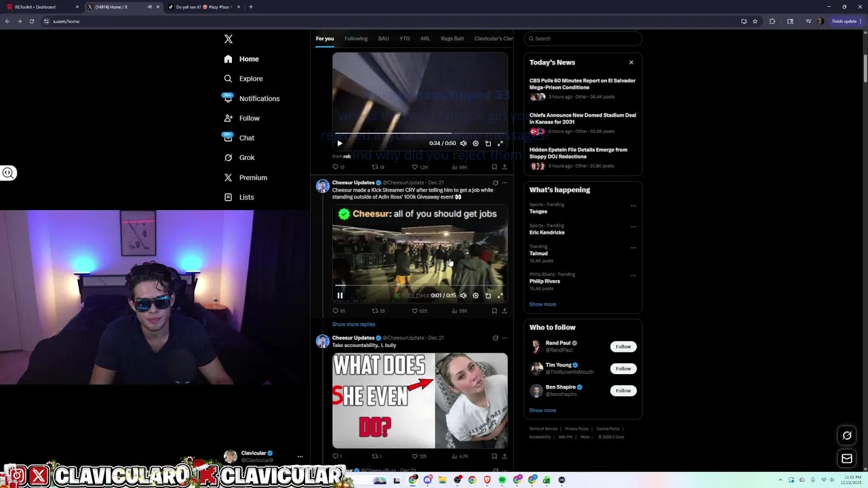The height and width of the screenshot is (488, 868).
Task: Open the Rage Bait tab
Action: (x=452, y=39)
